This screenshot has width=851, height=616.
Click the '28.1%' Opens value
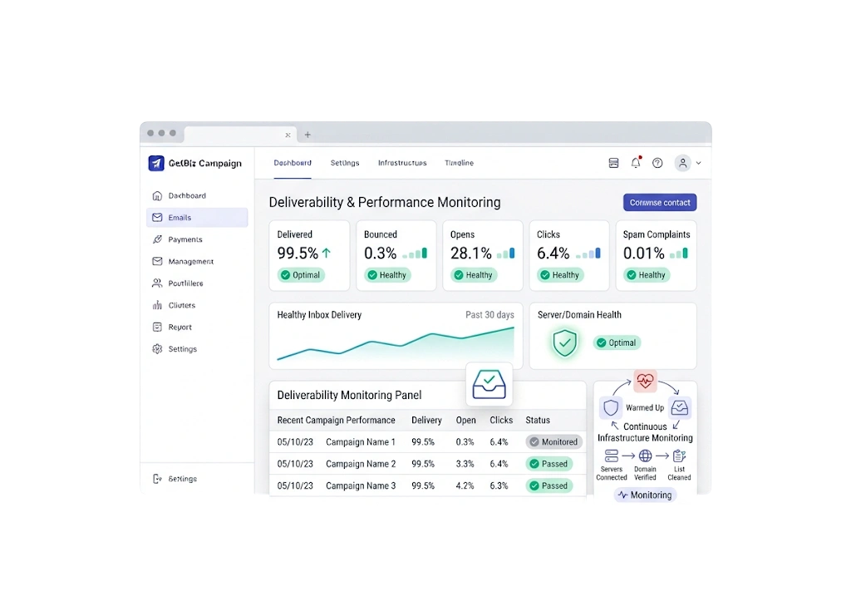pyautogui.click(x=471, y=253)
